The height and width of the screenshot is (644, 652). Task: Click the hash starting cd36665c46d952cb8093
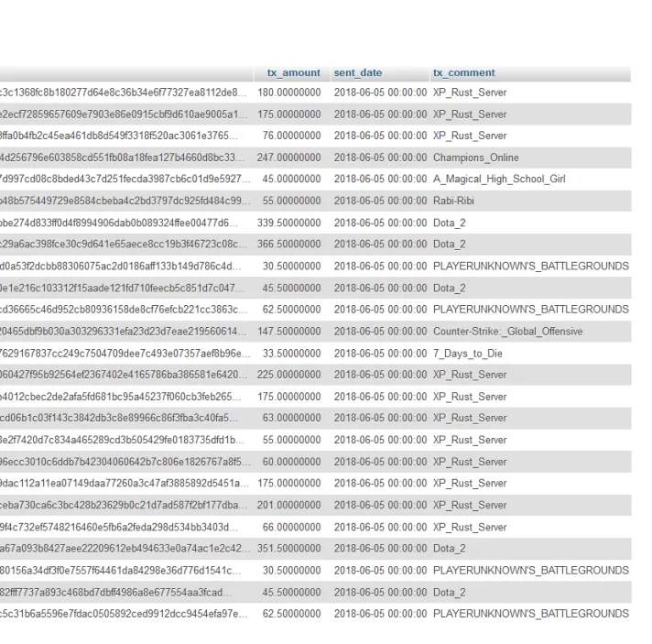click(124, 309)
